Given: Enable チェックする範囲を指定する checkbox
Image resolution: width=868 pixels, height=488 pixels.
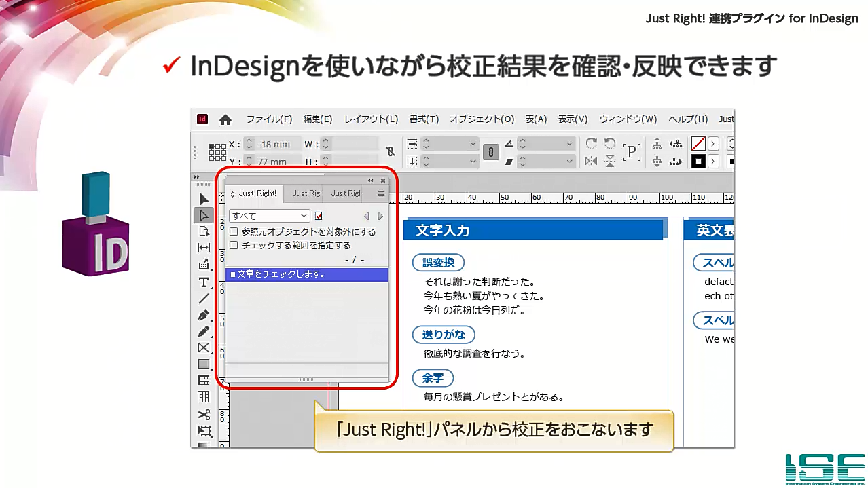Looking at the screenshot, I should click(x=234, y=246).
